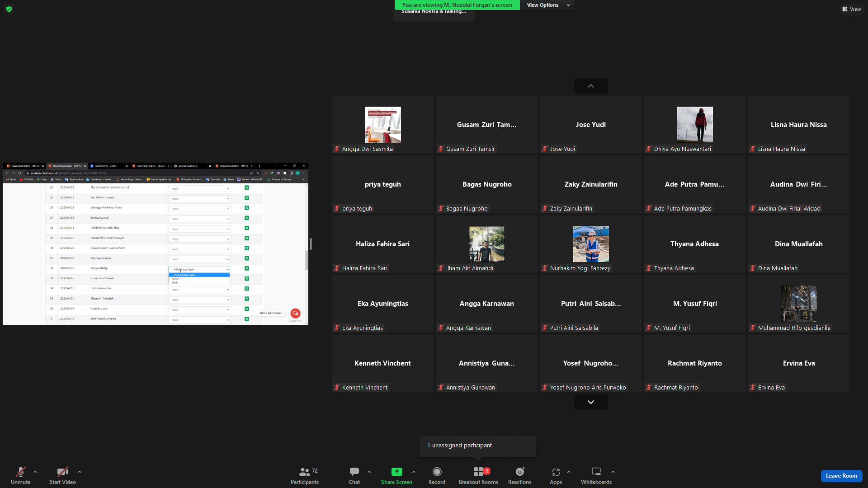Unmute the microphone

(20, 475)
